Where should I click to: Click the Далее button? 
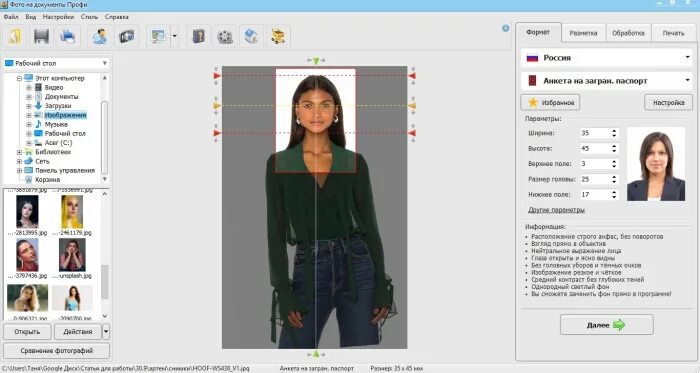pos(607,325)
